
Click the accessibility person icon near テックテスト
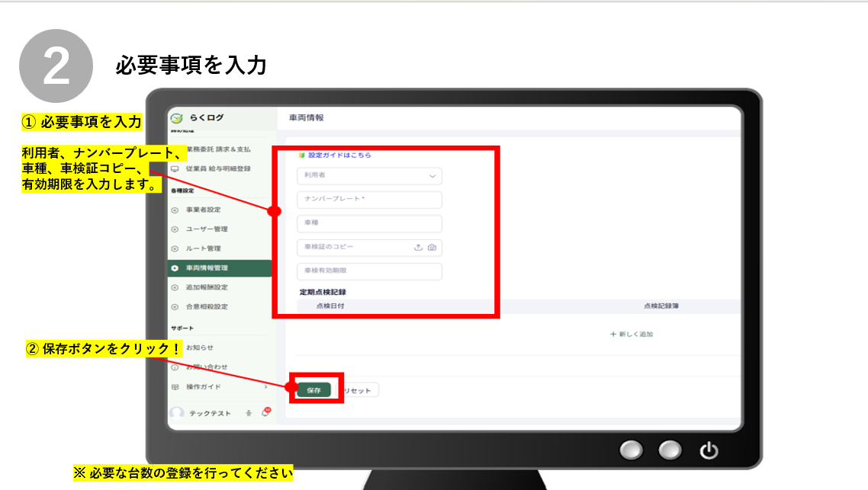pos(249,412)
